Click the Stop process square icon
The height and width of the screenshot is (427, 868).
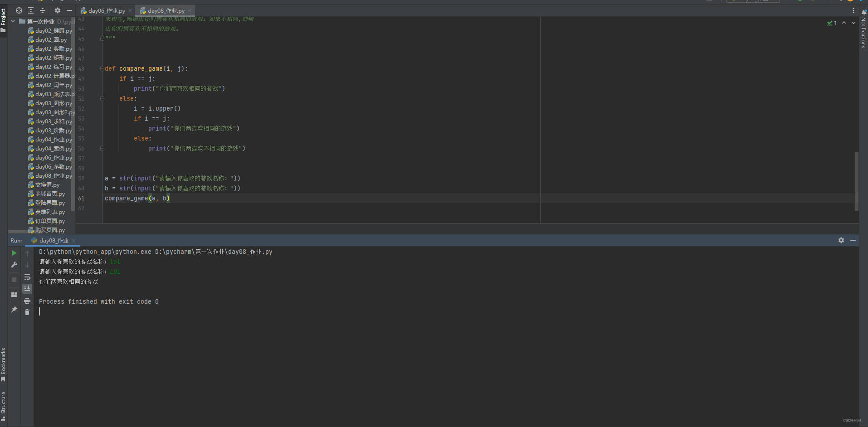pos(14,280)
